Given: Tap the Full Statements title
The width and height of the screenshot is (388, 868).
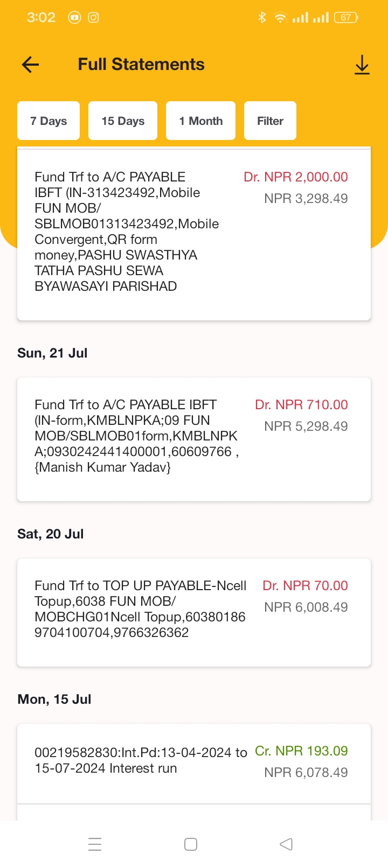Looking at the screenshot, I should coord(141,64).
